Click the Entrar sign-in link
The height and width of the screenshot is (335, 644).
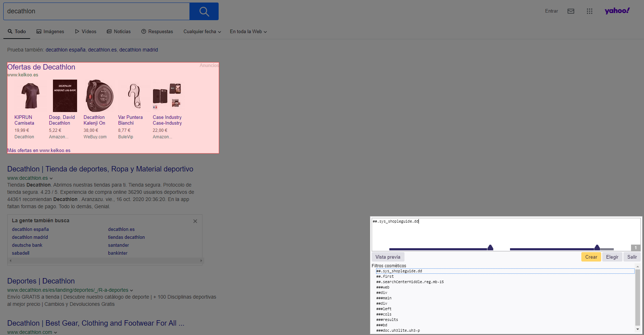pyautogui.click(x=551, y=11)
